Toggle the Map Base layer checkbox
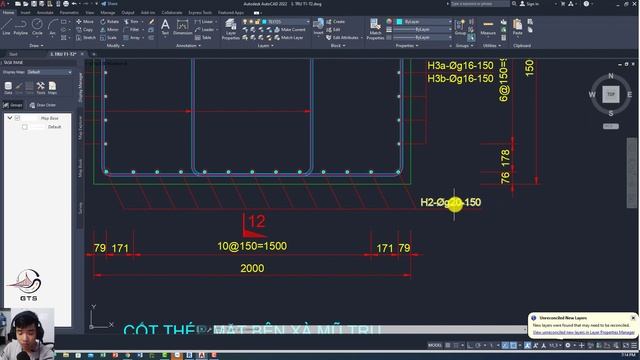Viewport: 640px width, 360px height. tap(18, 118)
